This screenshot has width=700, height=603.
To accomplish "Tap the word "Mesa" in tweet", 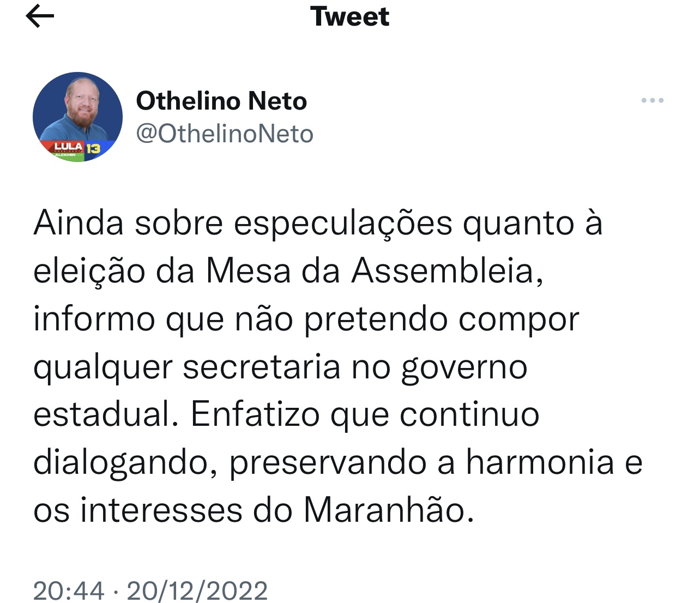I will tap(248, 270).
